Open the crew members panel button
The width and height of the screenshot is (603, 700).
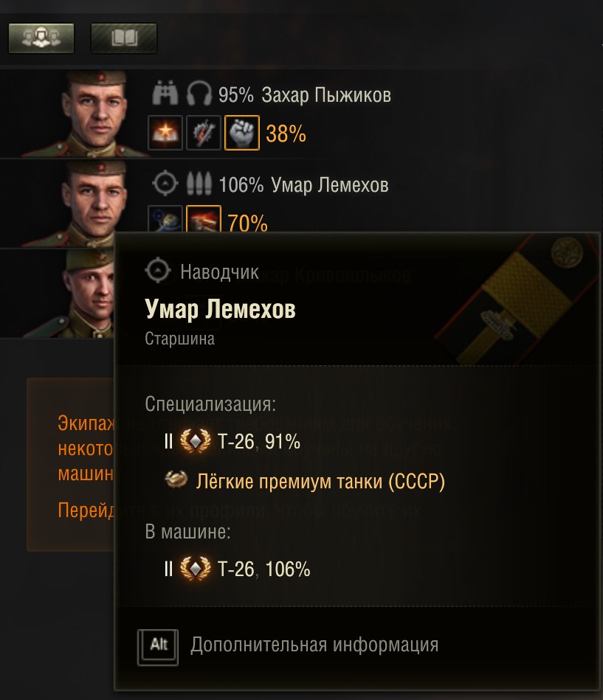(x=41, y=38)
